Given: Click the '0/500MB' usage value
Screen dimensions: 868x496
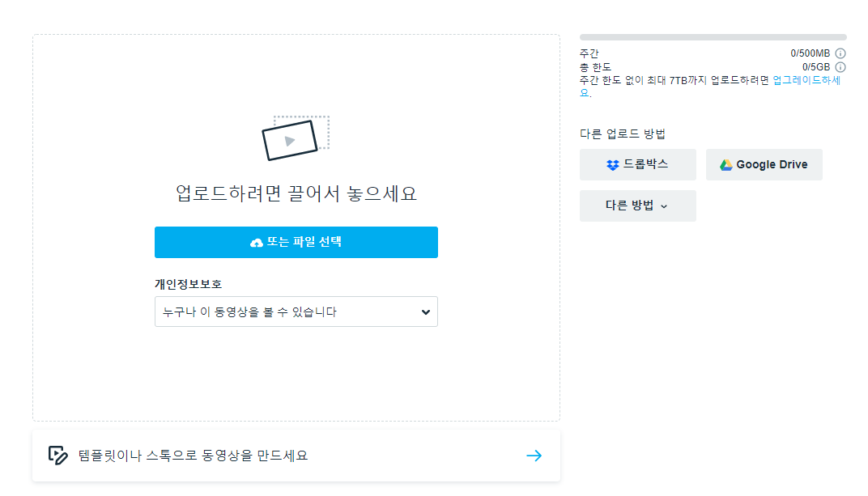Looking at the screenshot, I should [x=810, y=53].
